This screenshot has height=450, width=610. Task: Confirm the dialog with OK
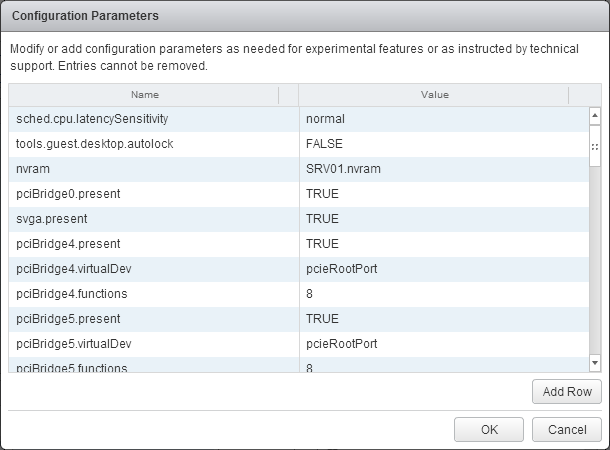pos(488,429)
